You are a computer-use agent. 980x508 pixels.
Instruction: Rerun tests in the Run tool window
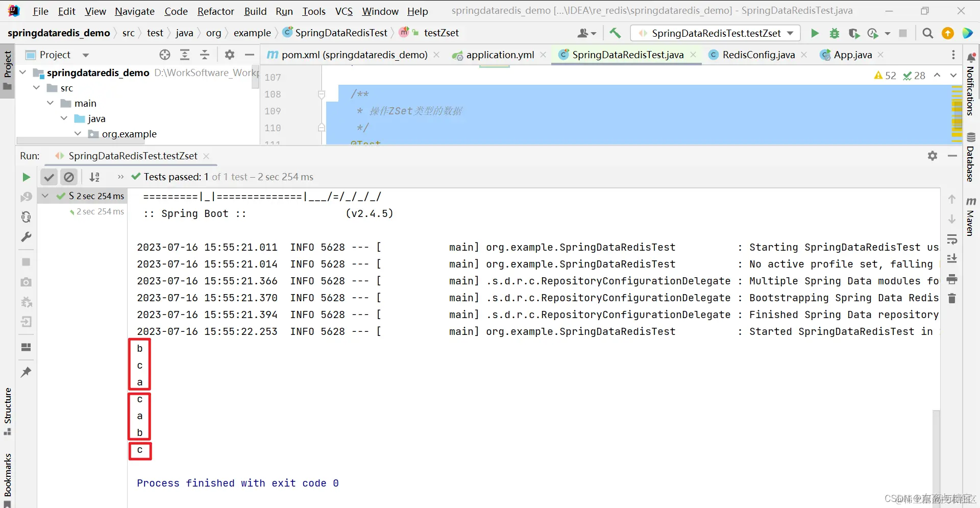point(26,177)
